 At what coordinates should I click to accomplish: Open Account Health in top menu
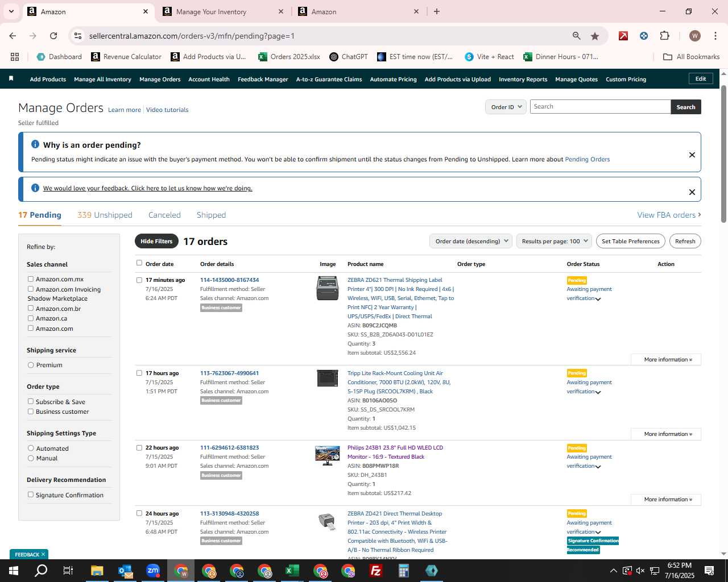[x=209, y=80]
